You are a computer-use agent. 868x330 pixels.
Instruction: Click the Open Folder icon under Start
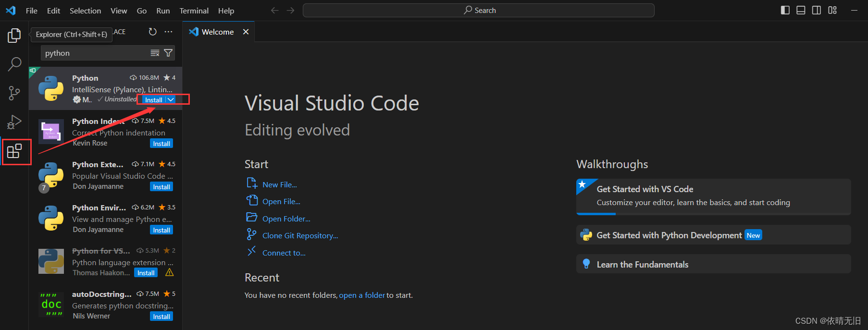coord(252,217)
